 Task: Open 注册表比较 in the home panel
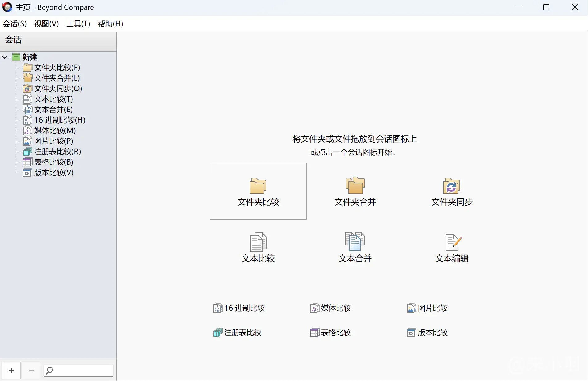pos(238,333)
